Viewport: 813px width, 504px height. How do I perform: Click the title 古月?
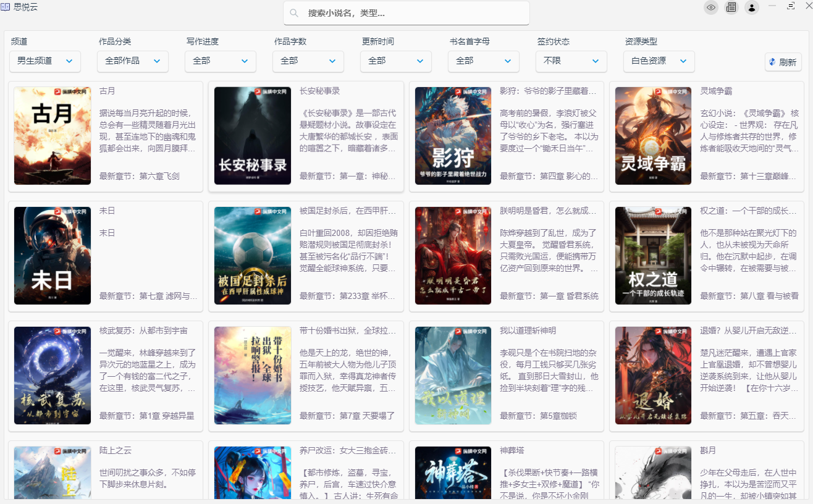click(x=107, y=91)
